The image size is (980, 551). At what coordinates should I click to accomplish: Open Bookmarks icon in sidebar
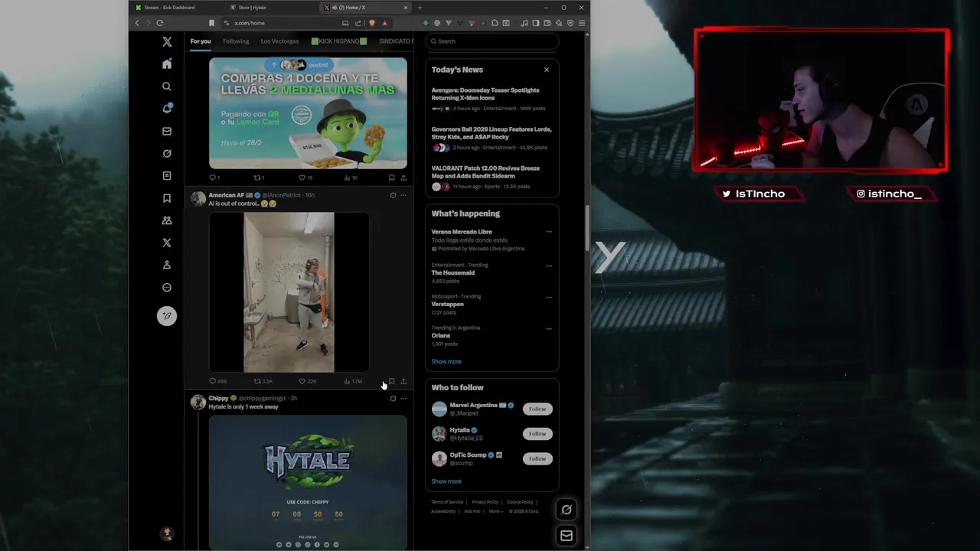pyautogui.click(x=167, y=198)
